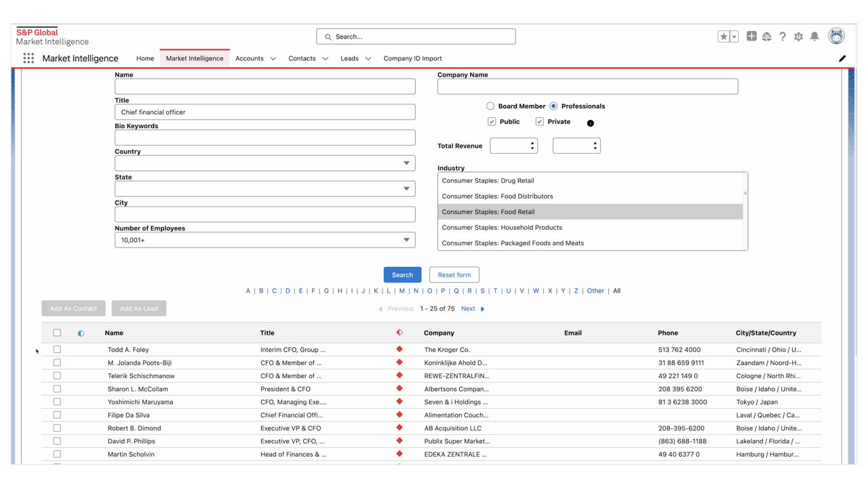Click red diamond in David P. Phillips row

click(x=399, y=441)
